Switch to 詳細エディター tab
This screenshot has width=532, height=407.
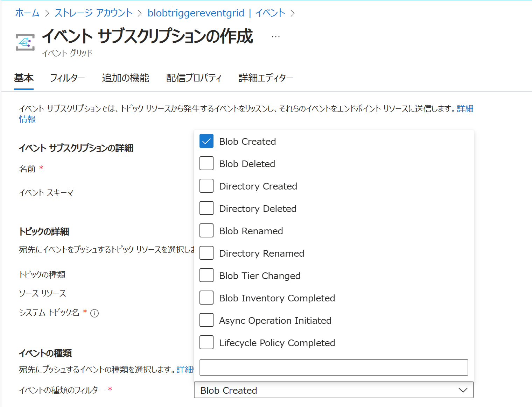266,78
